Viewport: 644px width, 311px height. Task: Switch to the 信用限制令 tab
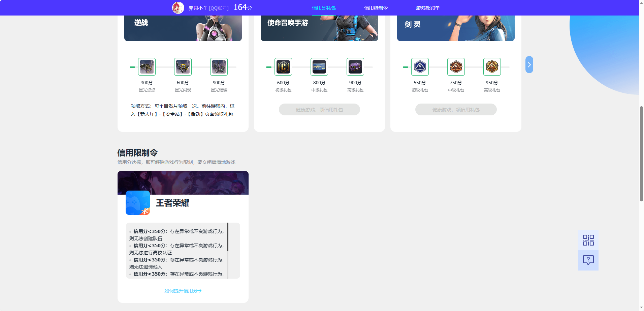[376, 8]
